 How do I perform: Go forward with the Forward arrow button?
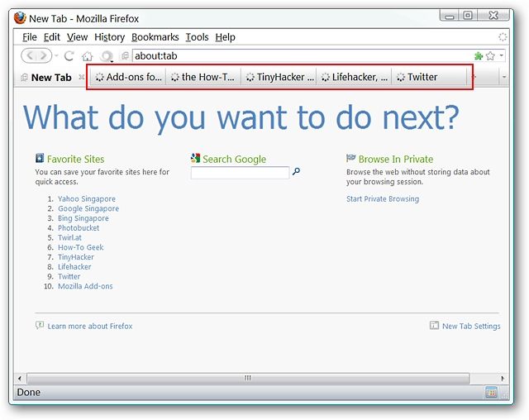click(x=44, y=55)
